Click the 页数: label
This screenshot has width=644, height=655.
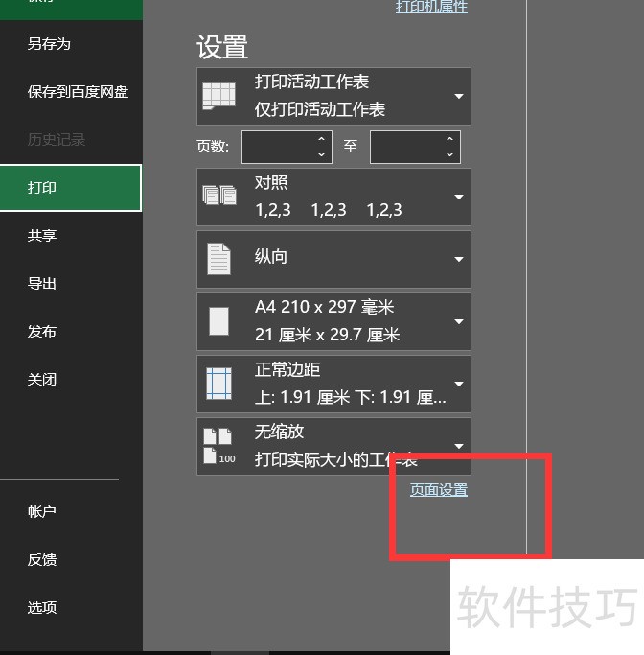213,147
